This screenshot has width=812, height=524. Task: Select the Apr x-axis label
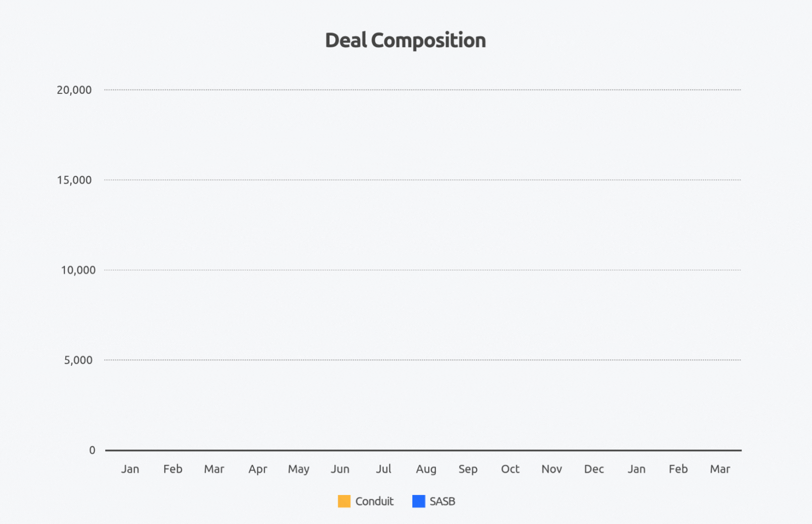click(x=258, y=469)
